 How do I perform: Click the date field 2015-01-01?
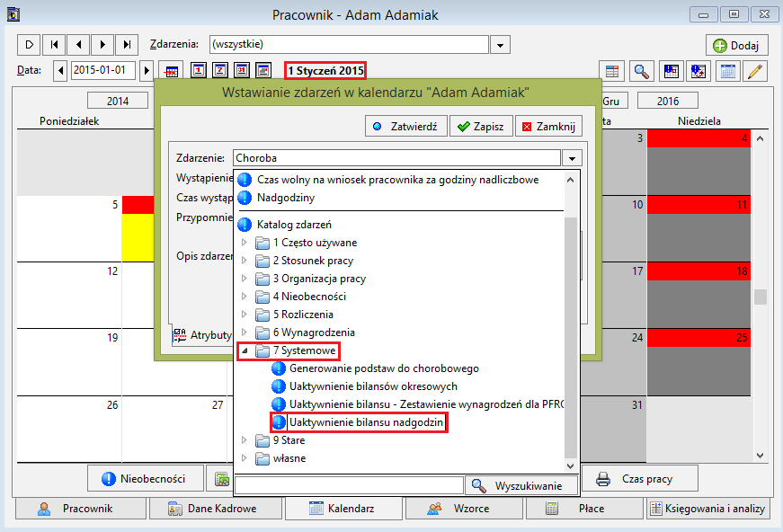click(103, 70)
